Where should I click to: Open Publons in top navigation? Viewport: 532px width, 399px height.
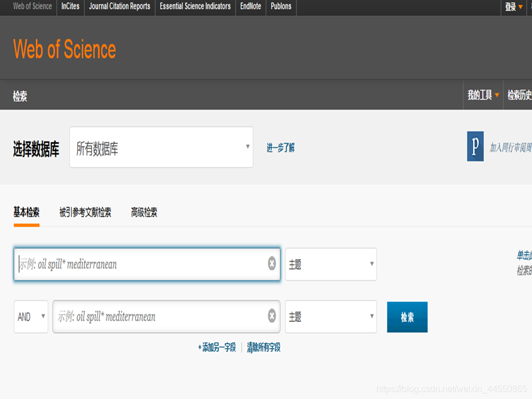pyautogui.click(x=281, y=6)
